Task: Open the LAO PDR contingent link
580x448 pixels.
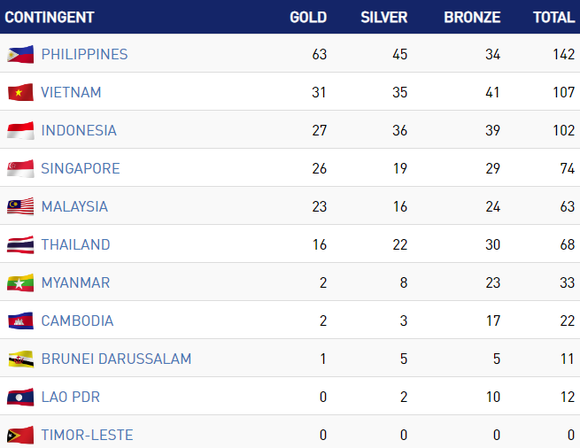Action: pos(71,397)
